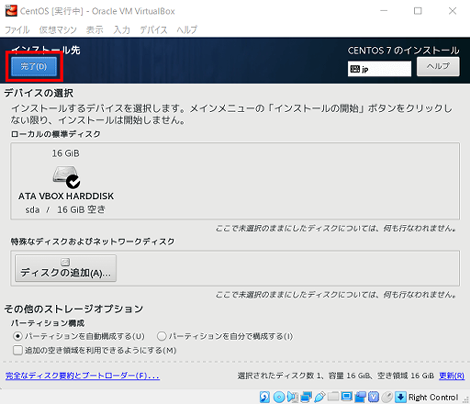The image size is (470, 404).
Task: Click the USB devices status icon
Action: [319, 397]
